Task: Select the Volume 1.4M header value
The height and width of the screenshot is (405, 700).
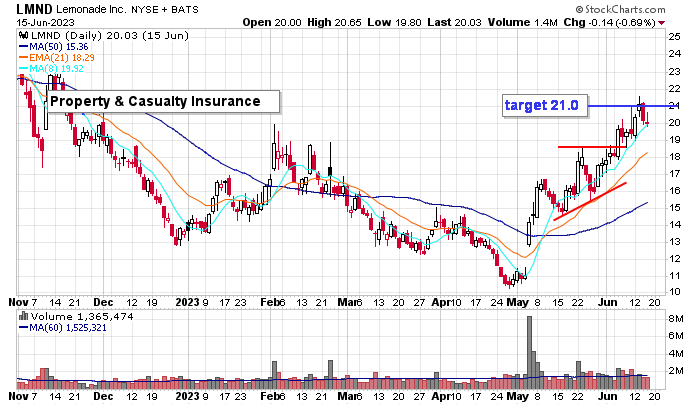Action: (x=522, y=22)
